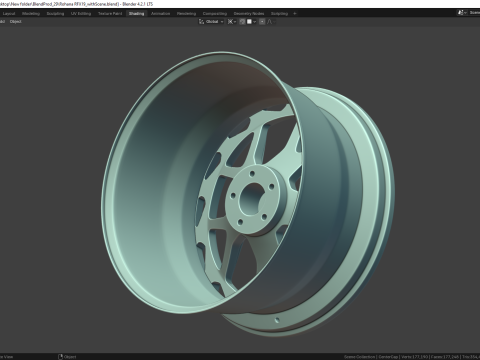Open the Object menu in viewport header
This screenshot has width=480, height=360.
[15, 22]
